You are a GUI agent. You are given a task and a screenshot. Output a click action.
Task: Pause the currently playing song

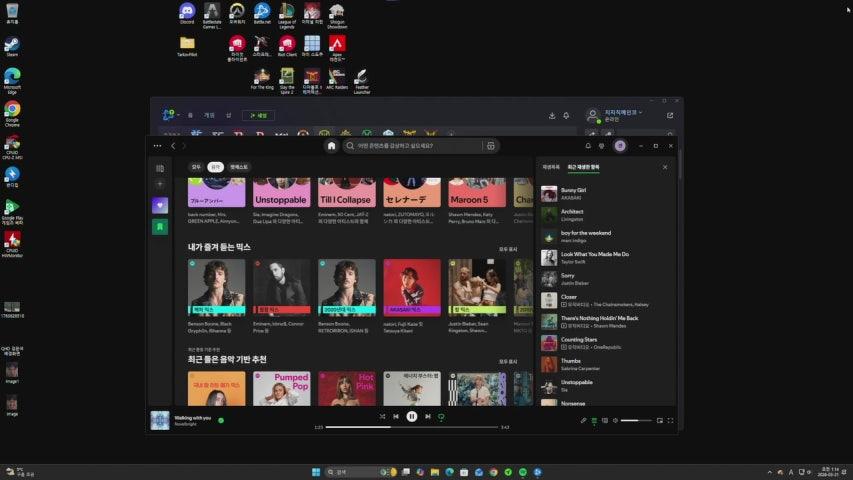(x=411, y=416)
